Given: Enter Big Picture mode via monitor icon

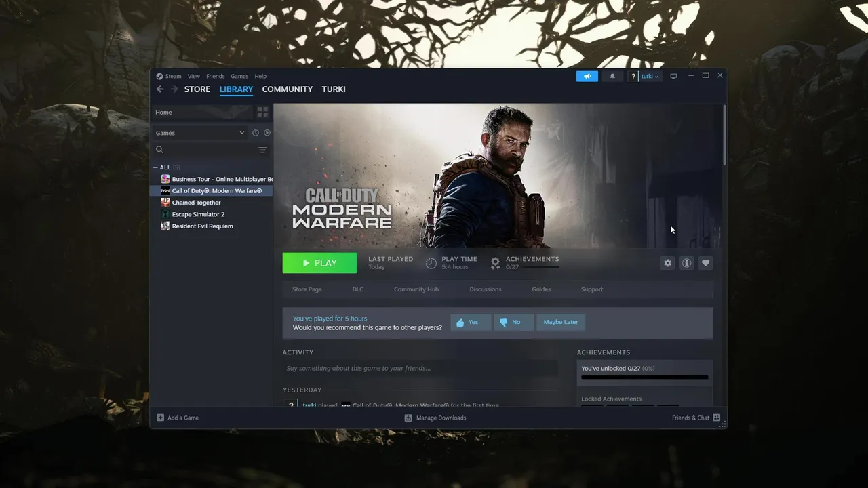Looking at the screenshot, I should pyautogui.click(x=673, y=76).
